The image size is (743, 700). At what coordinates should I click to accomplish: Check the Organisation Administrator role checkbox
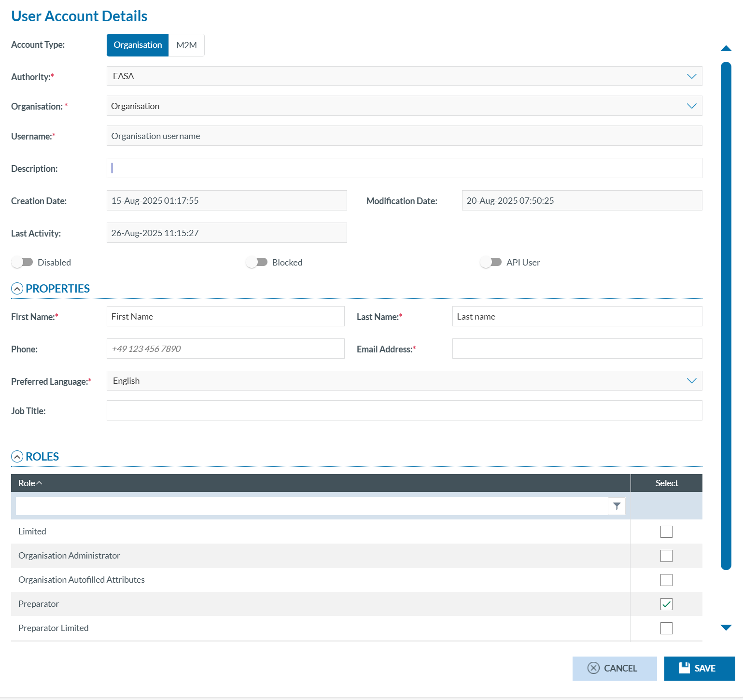[666, 556]
